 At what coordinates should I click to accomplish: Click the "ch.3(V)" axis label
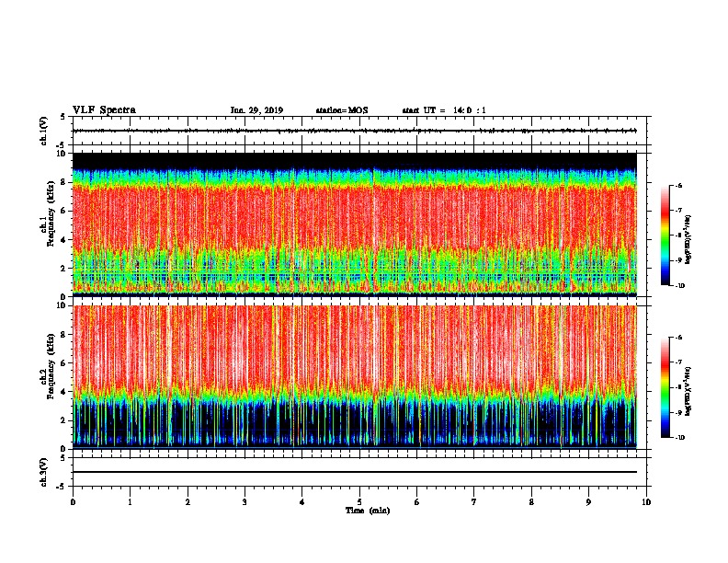point(44,472)
